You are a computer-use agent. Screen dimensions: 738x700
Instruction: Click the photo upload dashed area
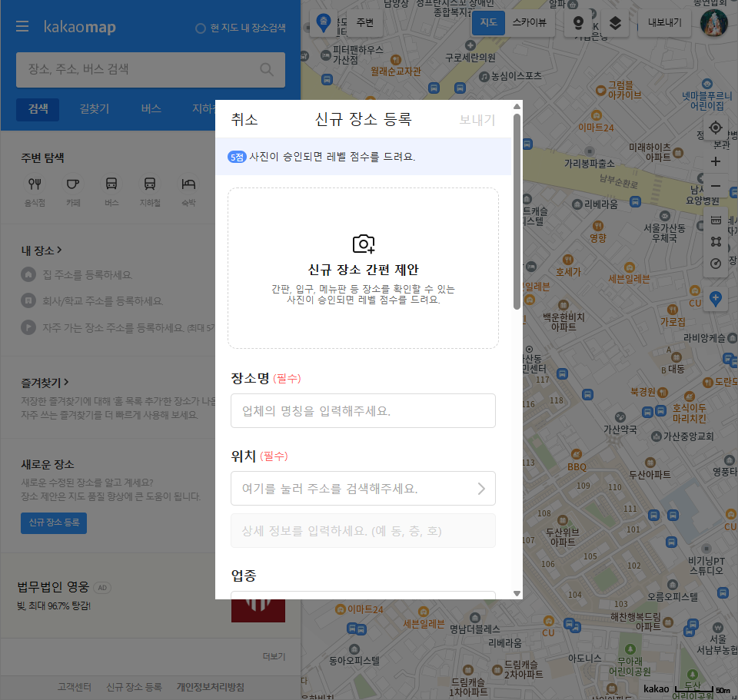click(363, 268)
